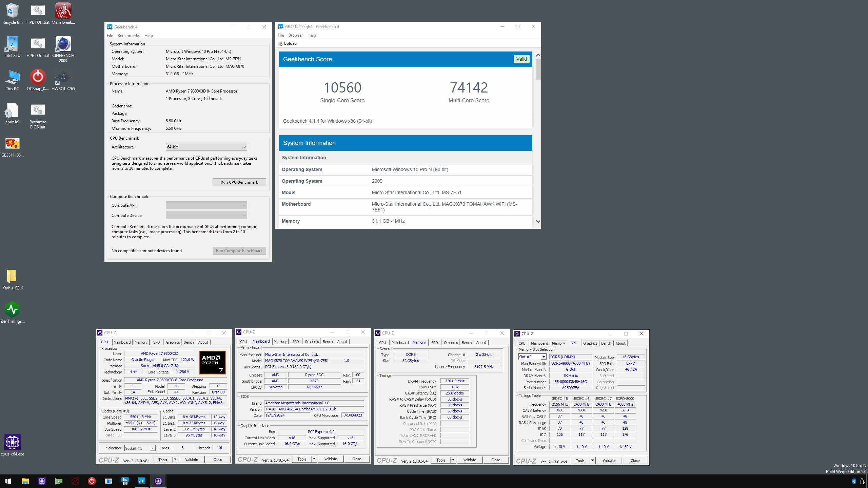Open Karhu_KGui folder on desktop
Viewport: 868px width, 488px height.
click(12, 279)
